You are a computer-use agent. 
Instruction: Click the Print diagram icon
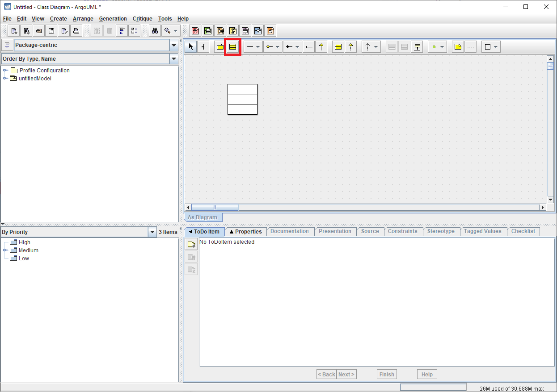coord(76,31)
